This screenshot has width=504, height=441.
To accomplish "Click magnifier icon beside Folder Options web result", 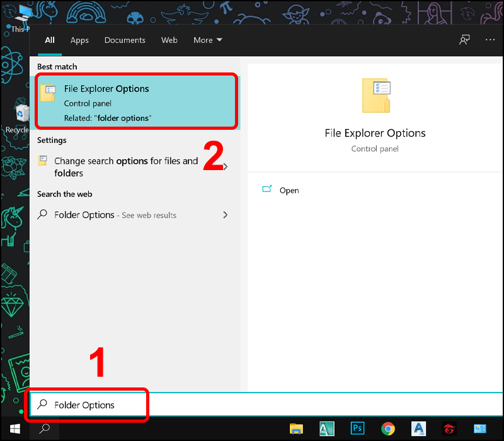I will point(42,214).
